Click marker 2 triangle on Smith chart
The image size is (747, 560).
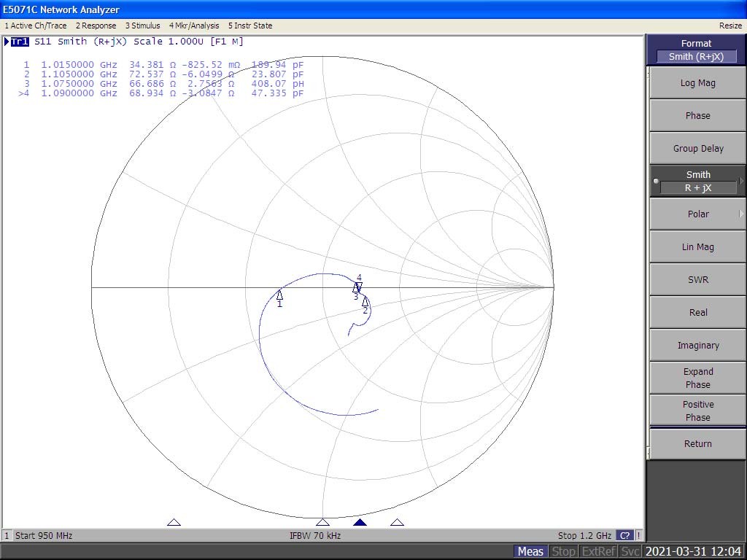[365, 302]
